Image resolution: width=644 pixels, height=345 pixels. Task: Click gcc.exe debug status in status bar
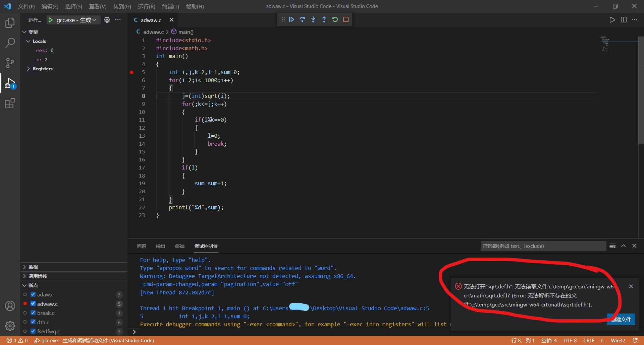(x=94, y=340)
